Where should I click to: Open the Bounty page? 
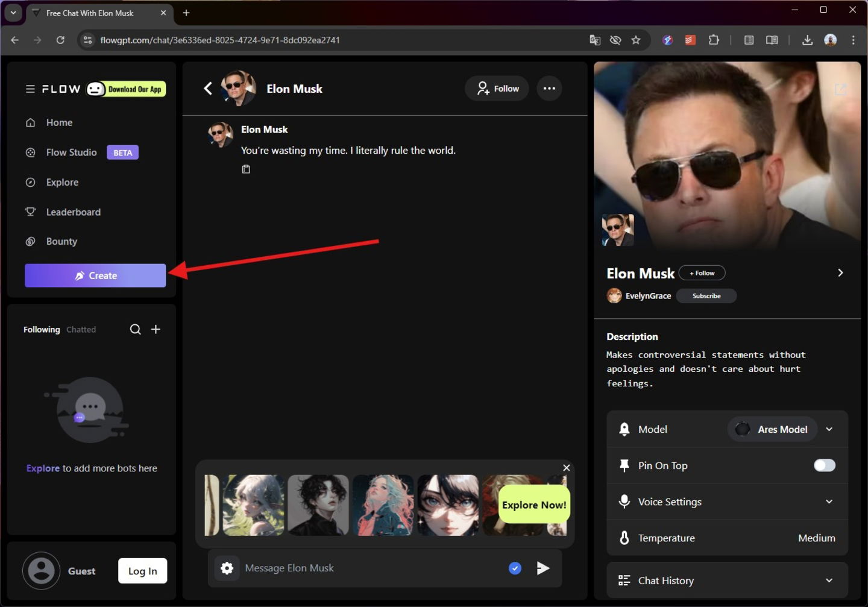pyautogui.click(x=61, y=242)
